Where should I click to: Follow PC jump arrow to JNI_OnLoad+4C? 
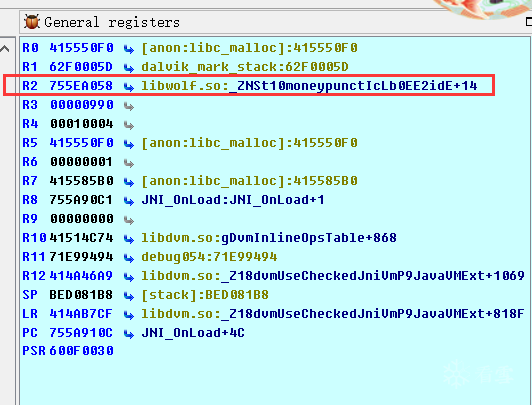[x=129, y=334]
